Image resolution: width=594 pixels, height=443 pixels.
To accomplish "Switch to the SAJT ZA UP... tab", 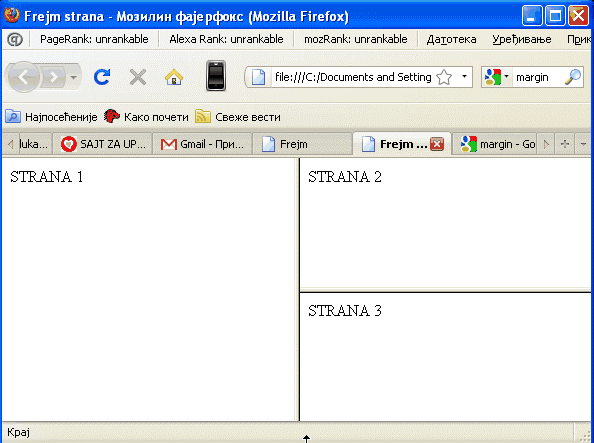I will [103, 144].
